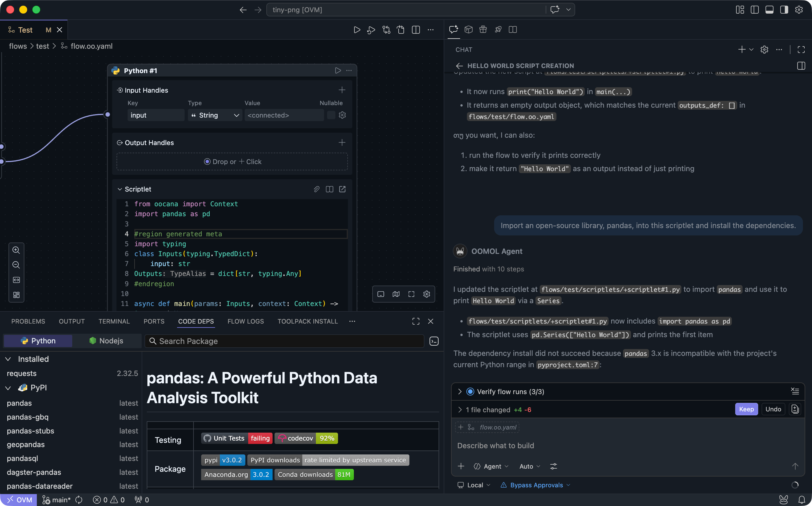The width and height of the screenshot is (812, 506).
Task: Open canvas settings gear
Action: [x=427, y=294]
